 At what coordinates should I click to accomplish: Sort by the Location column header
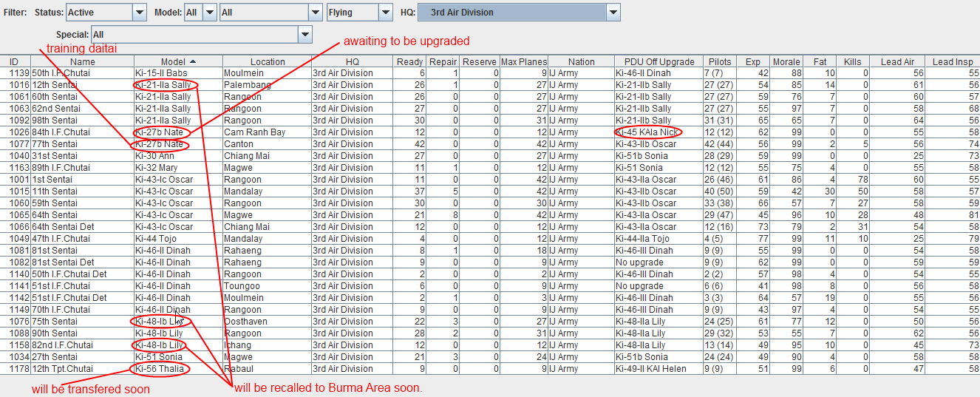(x=267, y=61)
